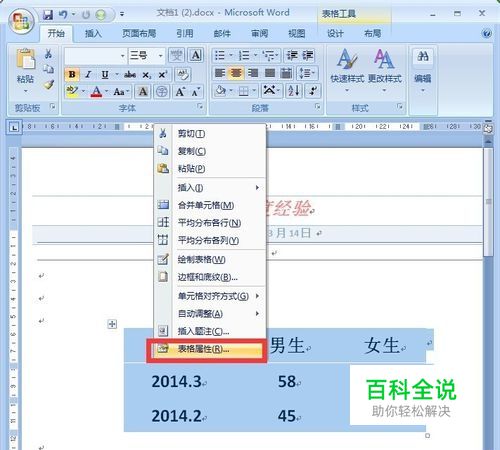500x450 pixels.
Task: Switch to the 审阅 ribbon tab
Action: (x=259, y=33)
